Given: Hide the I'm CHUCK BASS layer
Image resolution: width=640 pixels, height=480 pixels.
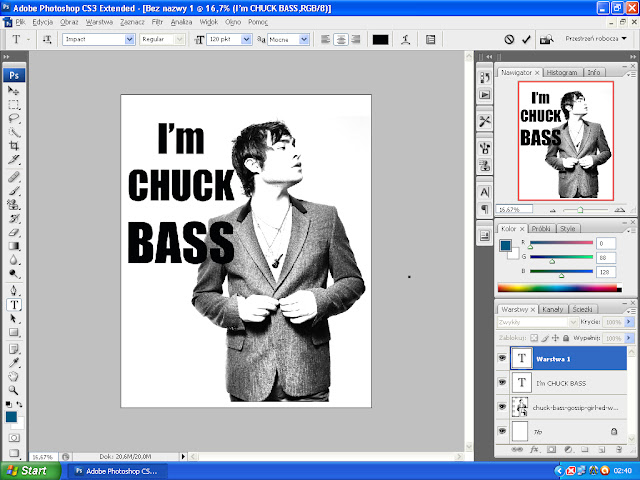Looking at the screenshot, I should (502, 382).
